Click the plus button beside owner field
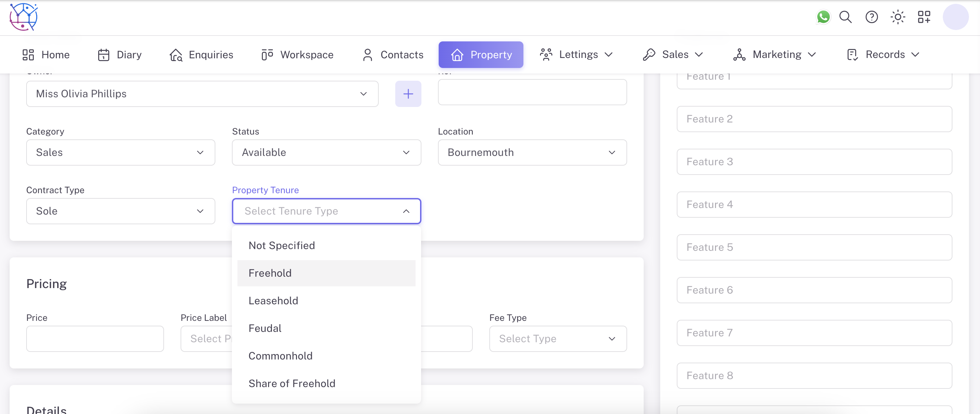Screen dimensions: 980x414 coord(408,94)
